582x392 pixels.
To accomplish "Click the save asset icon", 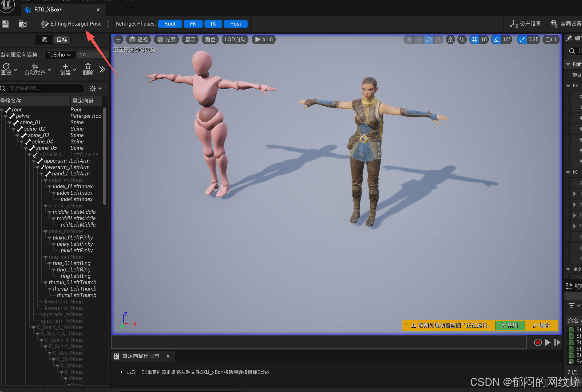I will point(6,24).
